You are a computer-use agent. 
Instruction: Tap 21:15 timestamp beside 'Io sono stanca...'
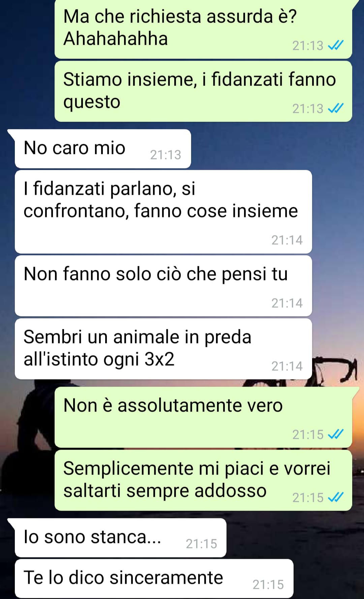pos(201,544)
